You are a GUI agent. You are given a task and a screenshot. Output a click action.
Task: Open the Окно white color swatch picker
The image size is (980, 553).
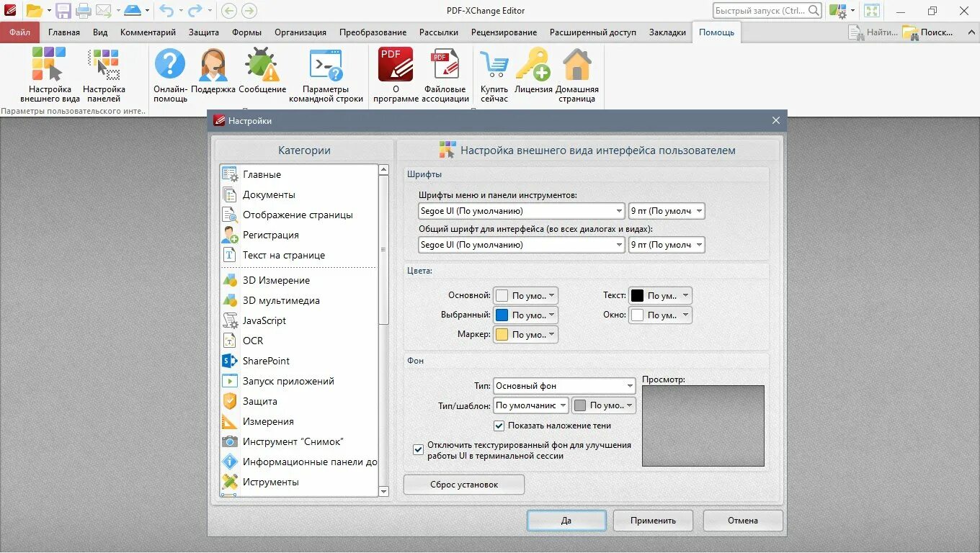[x=660, y=315]
